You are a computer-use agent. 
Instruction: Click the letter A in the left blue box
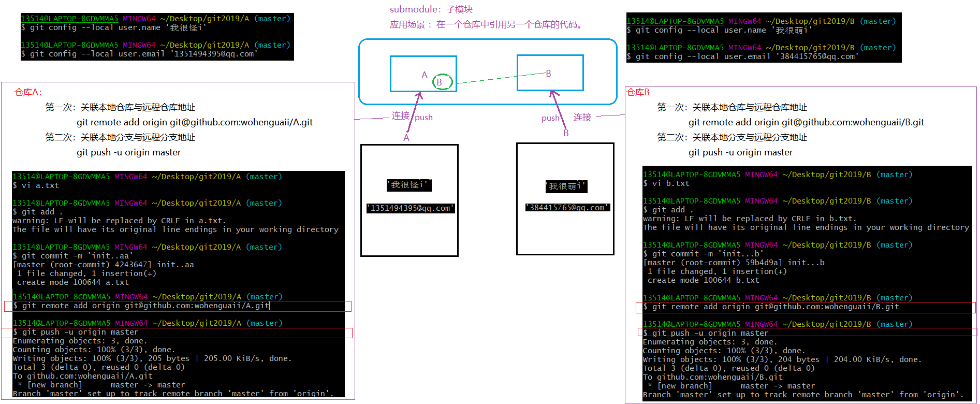click(x=425, y=75)
